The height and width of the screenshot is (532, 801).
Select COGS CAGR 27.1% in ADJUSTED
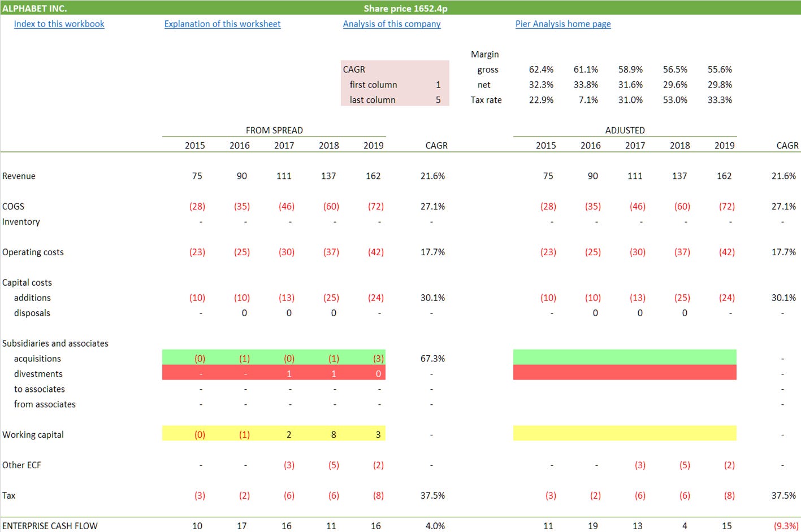(x=783, y=207)
